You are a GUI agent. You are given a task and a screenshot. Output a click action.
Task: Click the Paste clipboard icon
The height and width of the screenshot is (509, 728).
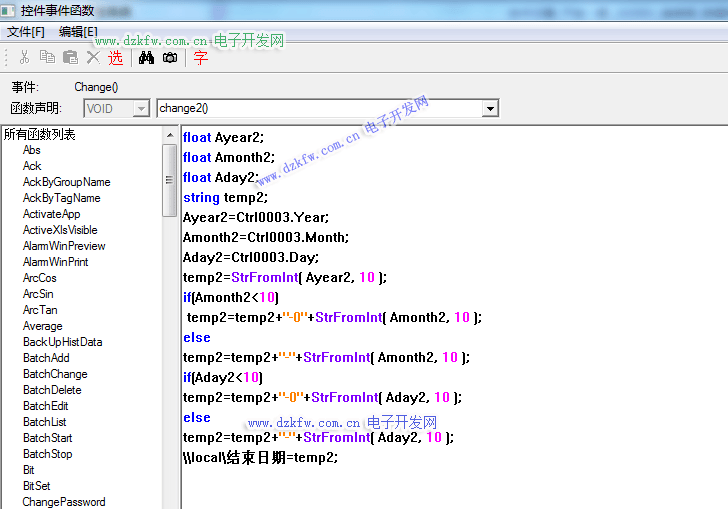coord(70,58)
